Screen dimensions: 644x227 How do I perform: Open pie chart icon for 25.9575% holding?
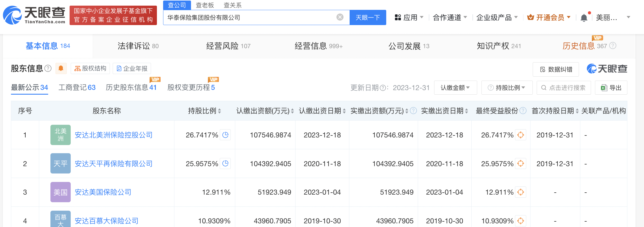click(x=225, y=164)
